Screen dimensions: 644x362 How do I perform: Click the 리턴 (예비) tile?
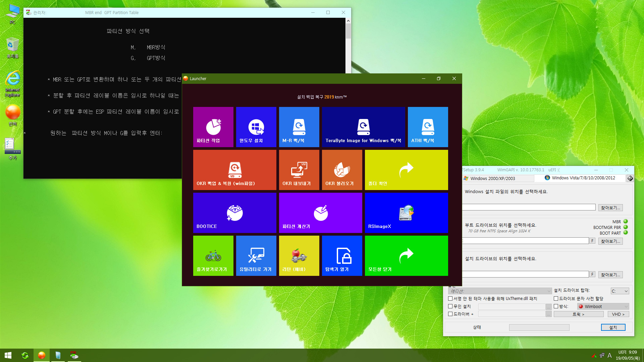(299, 255)
